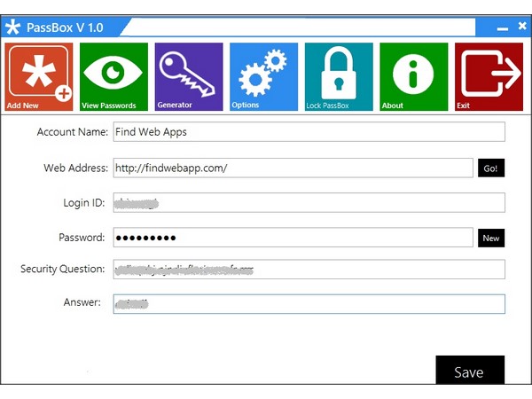532x399 pixels.
Task: Close the PassBox window
Action: (x=521, y=27)
